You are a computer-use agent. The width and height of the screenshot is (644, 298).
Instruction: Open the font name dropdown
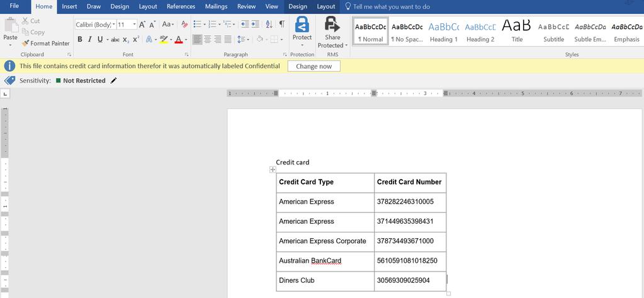(114, 25)
